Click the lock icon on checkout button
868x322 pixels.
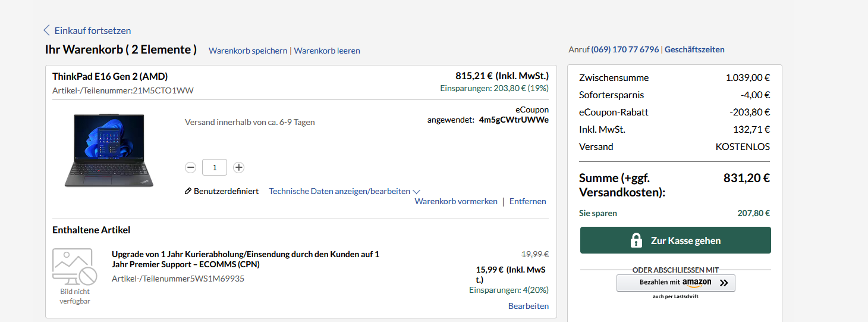[x=636, y=240]
